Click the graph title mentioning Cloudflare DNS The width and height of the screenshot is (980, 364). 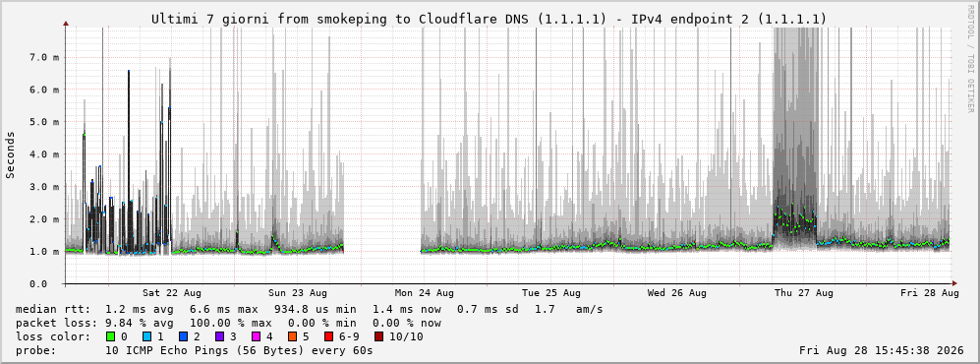pyautogui.click(x=489, y=20)
